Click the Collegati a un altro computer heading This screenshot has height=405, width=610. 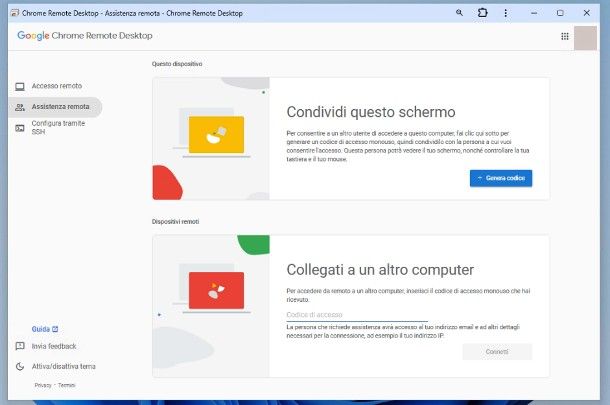(380, 270)
